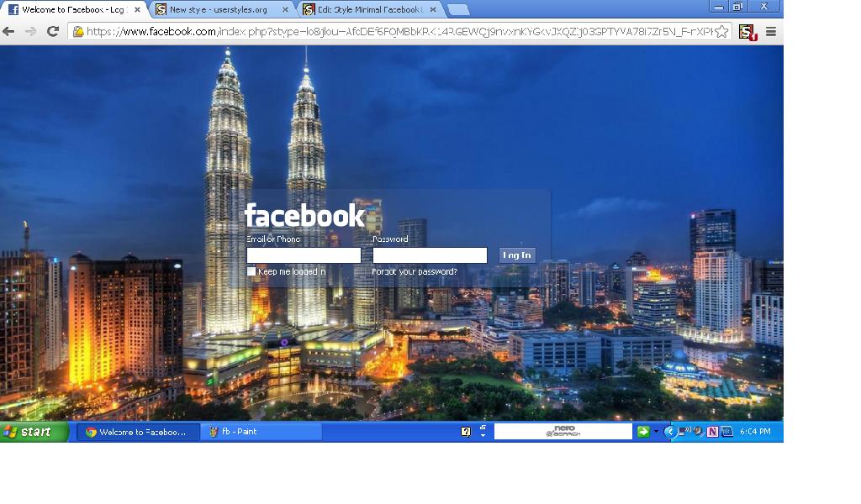Expand the taskbar toolbar chevron
861x504 pixels.
[483, 432]
